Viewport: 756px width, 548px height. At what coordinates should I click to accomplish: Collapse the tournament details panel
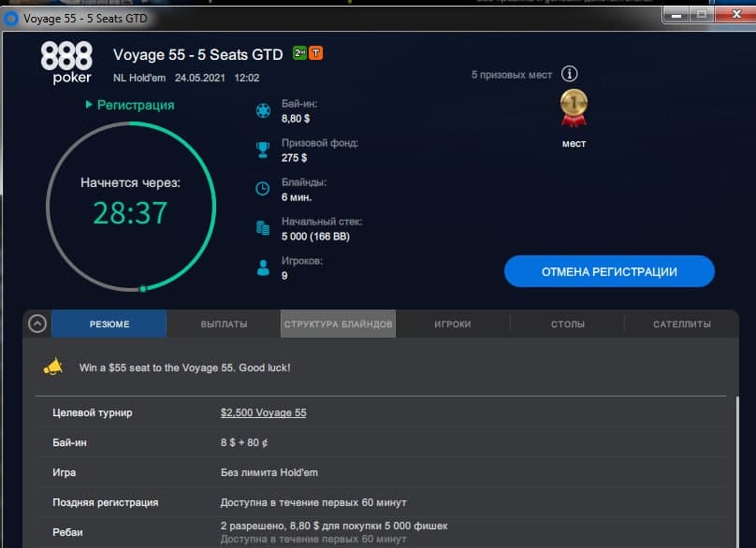pyautogui.click(x=37, y=324)
